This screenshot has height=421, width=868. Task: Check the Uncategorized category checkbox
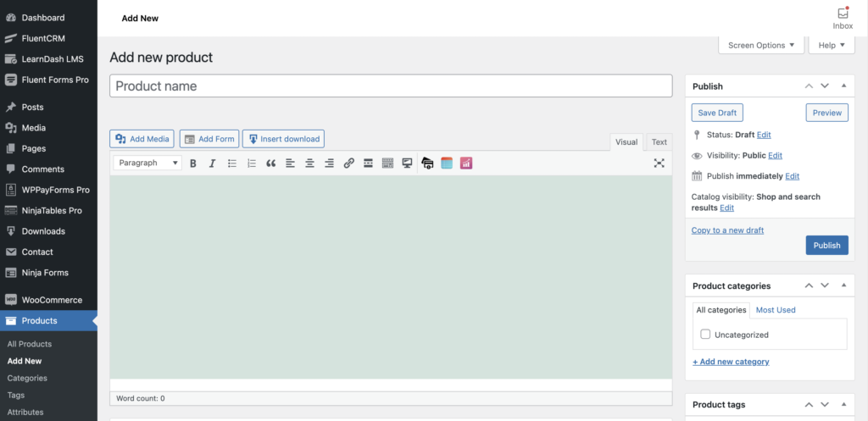pos(705,335)
